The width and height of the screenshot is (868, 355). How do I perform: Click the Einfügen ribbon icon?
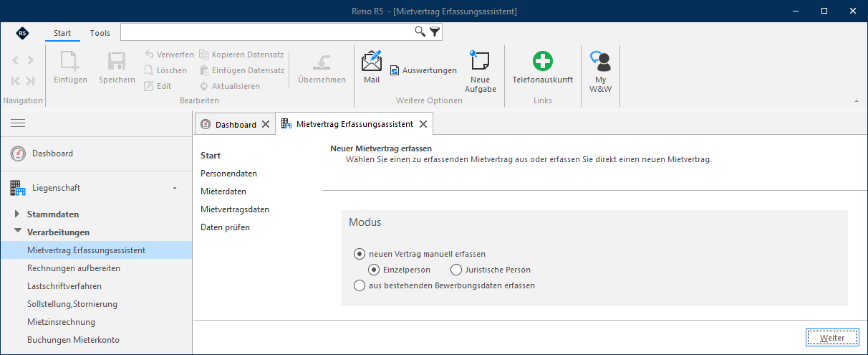[x=70, y=62]
